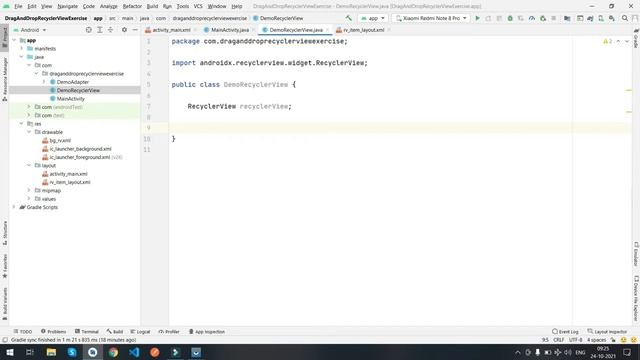640x360 pixels.
Task: Open the Project Structure folder icon in toolbar
Action: [x=567, y=18]
